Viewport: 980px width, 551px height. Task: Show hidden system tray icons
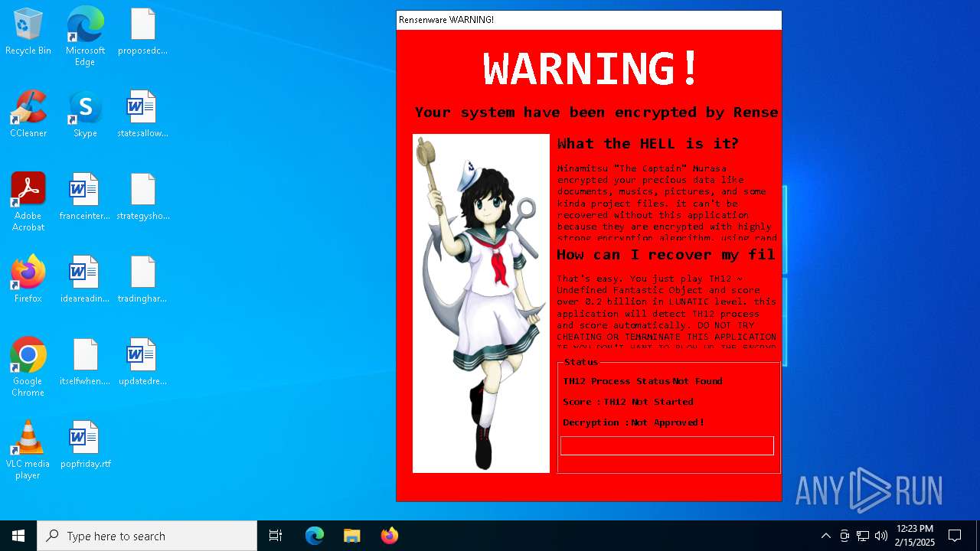click(826, 536)
